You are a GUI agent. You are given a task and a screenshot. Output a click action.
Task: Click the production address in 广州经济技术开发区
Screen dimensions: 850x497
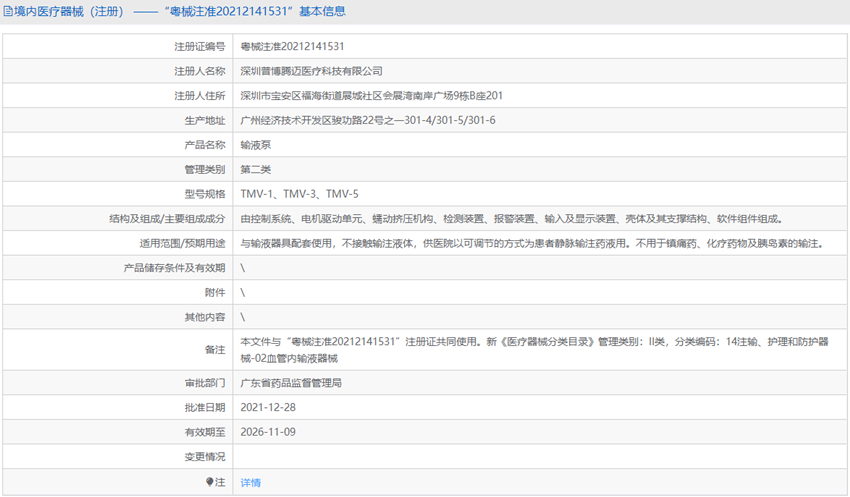pos(368,120)
